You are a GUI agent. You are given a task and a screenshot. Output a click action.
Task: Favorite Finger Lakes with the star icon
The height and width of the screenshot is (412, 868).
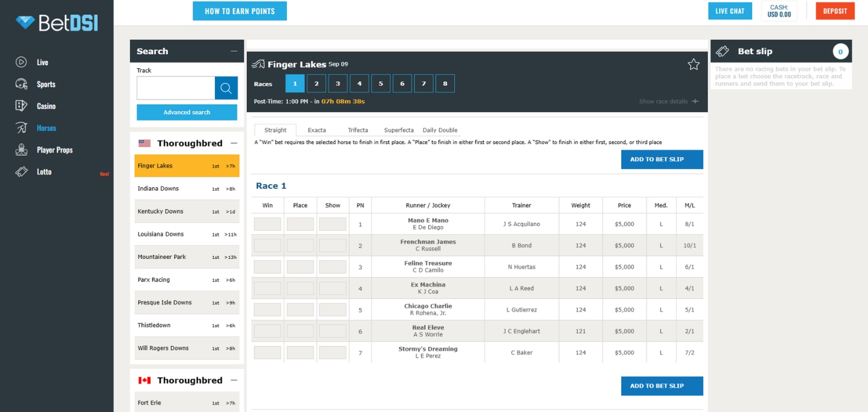point(694,64)
